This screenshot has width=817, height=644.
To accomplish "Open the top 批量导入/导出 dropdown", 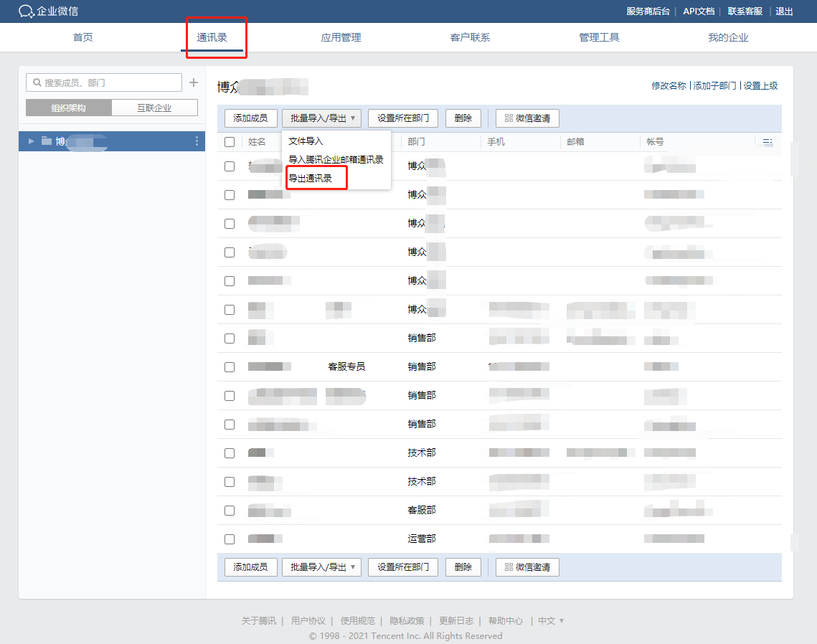I will pyautogui.click(x=321, y=118).
